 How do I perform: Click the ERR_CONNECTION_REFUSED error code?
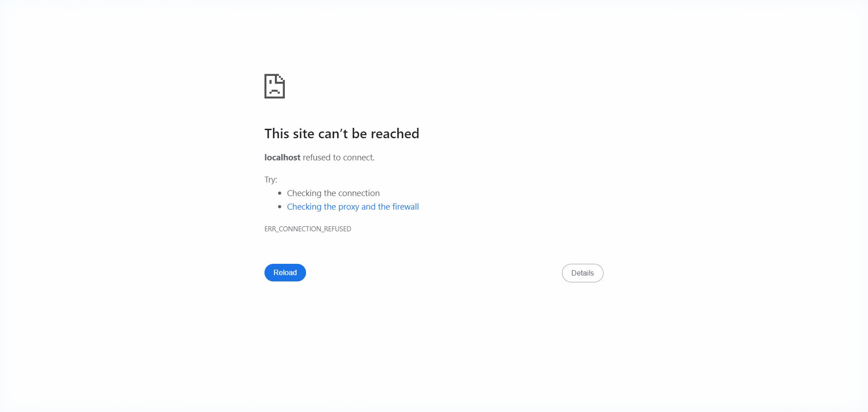[x=308, y=229]
